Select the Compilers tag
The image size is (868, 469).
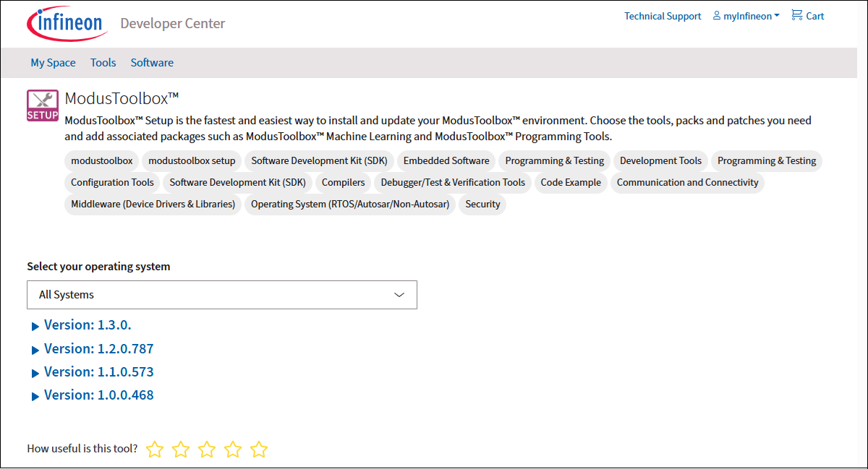tap(344, 182)
